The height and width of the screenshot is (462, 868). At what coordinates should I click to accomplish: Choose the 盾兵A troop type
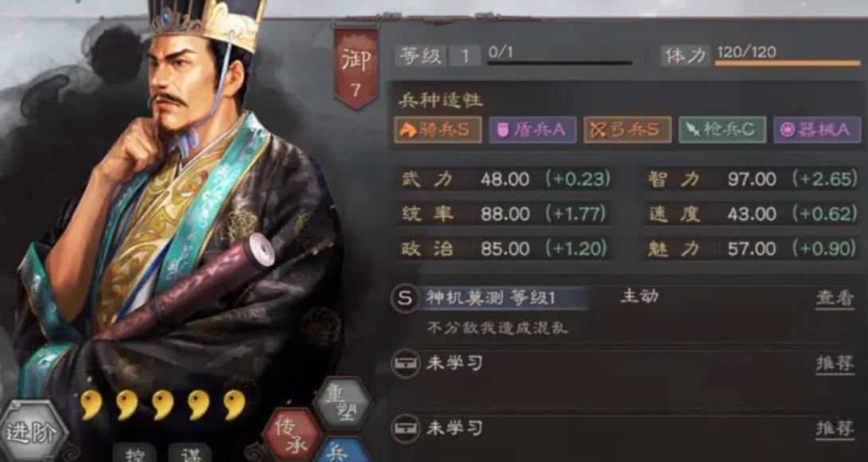pyautogui.click(x=532, y=130)
